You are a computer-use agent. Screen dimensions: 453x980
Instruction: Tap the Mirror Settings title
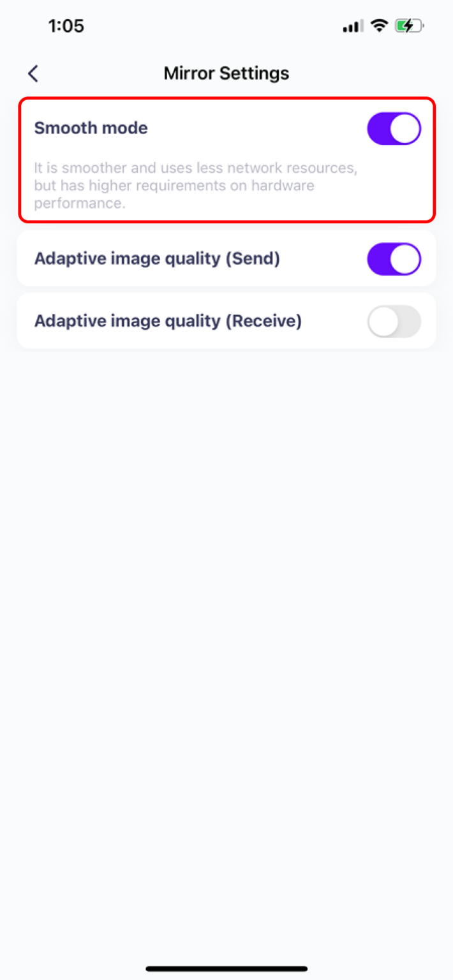click(x=226, y=73)
